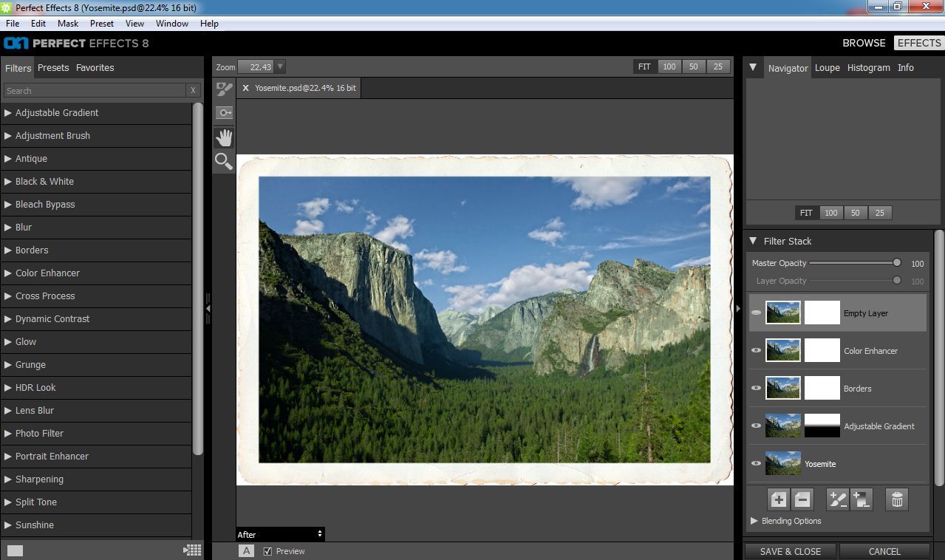Hide the Color Enhancer layer
The height and width of the screenshot is (560, 945).
tap(756, 351)
